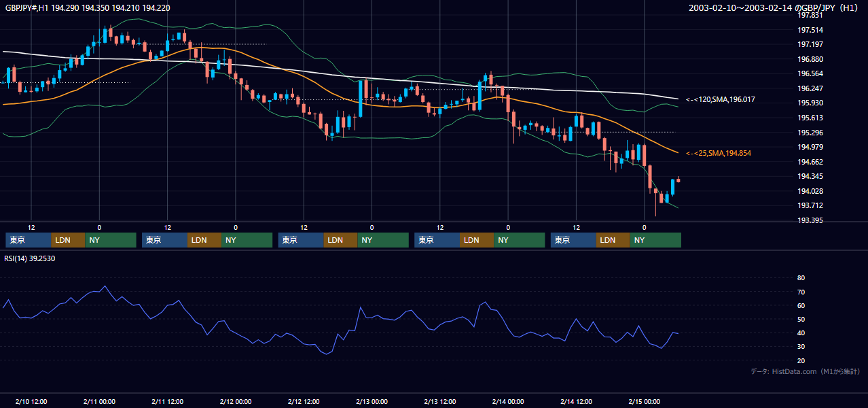Select the 2/14 12:00 time axis label
The image size is (868, 408).
tap(576, 401)
